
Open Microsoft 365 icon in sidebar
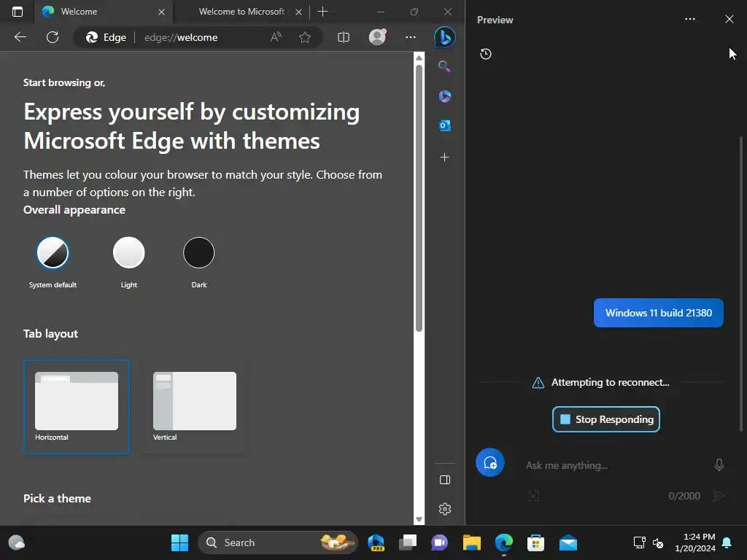(444, 96)
